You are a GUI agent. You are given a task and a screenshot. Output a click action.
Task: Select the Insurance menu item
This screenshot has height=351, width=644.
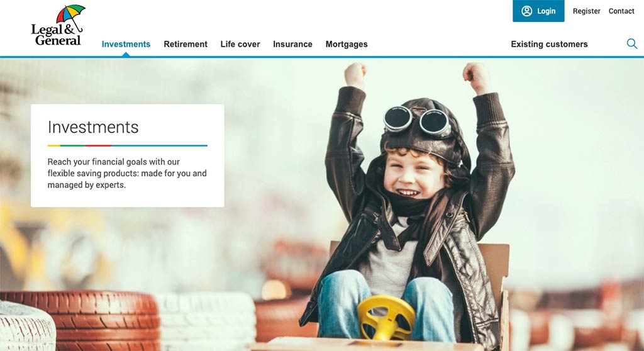pos(292,44)
